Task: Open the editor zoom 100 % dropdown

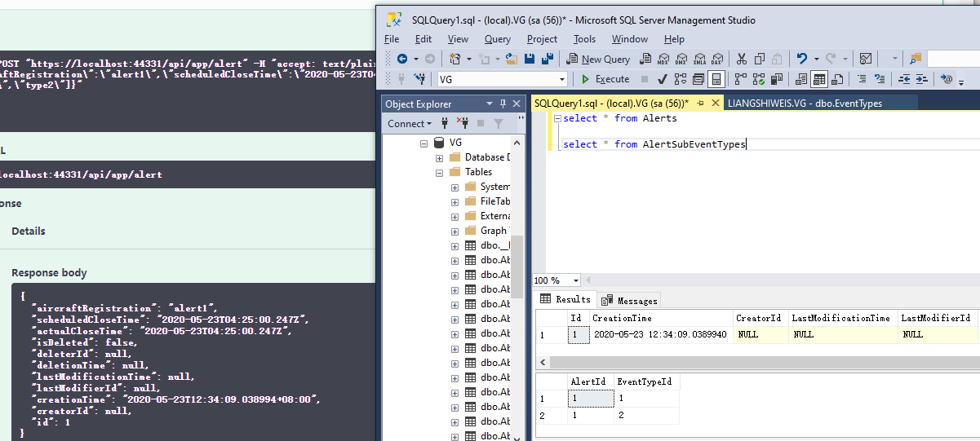Action: [x=576, y=280]
